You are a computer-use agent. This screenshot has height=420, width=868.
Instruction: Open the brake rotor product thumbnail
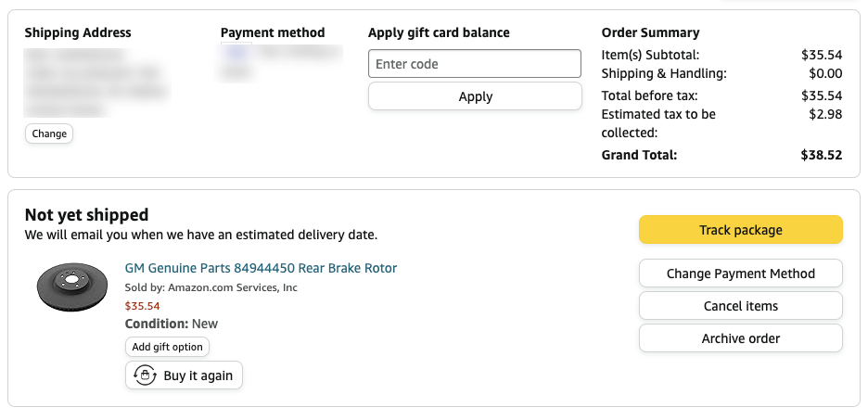[x=71, y=287]
